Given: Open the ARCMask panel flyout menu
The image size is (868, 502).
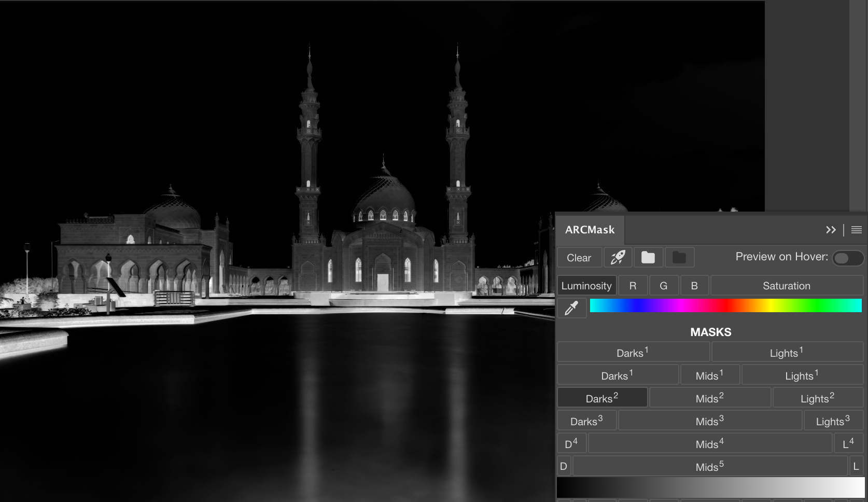Looking at the screenshot, I should pyautogui.click(x=857, y=230).
